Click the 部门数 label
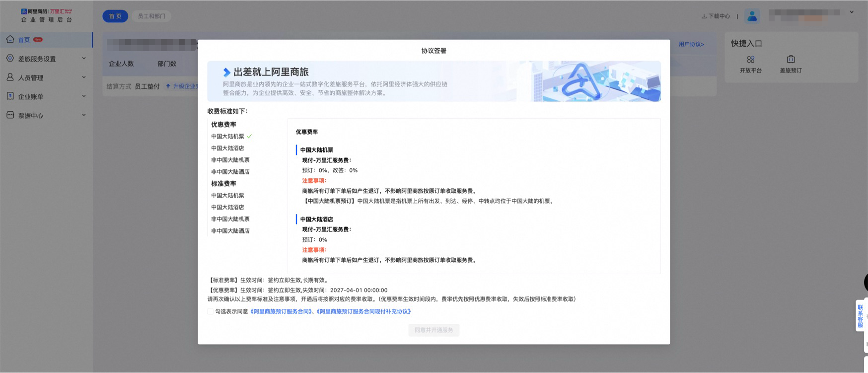 click(167, 64)
